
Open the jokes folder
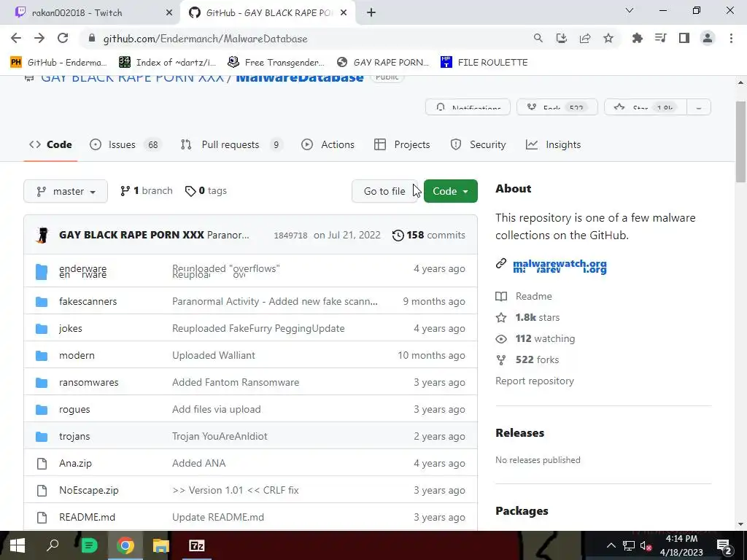pyautogui.click(x=71, y=329)
